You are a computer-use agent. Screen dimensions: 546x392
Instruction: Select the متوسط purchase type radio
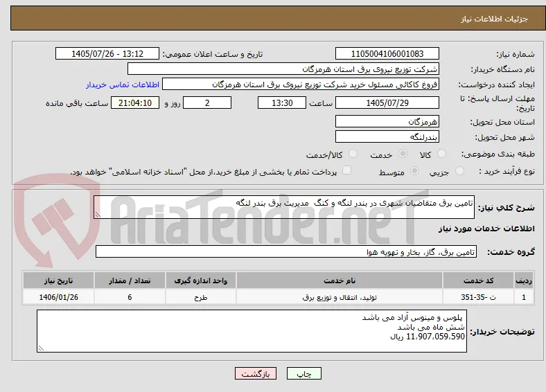click(x=415, y=170)
